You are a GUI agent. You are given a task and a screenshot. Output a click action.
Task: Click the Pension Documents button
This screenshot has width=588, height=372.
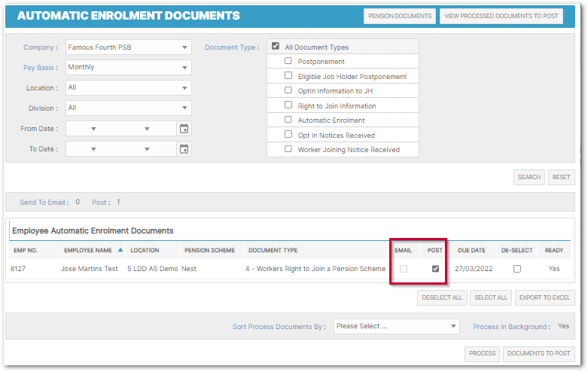400,16
